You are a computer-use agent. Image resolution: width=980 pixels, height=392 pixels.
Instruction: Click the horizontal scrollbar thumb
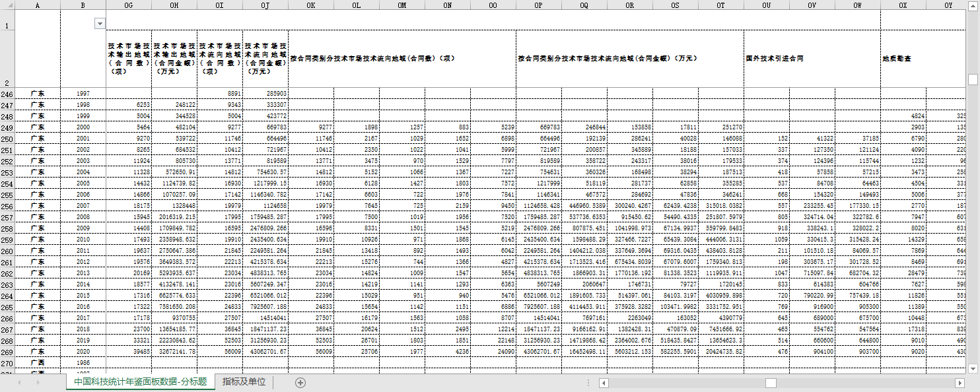pos(771,383)
